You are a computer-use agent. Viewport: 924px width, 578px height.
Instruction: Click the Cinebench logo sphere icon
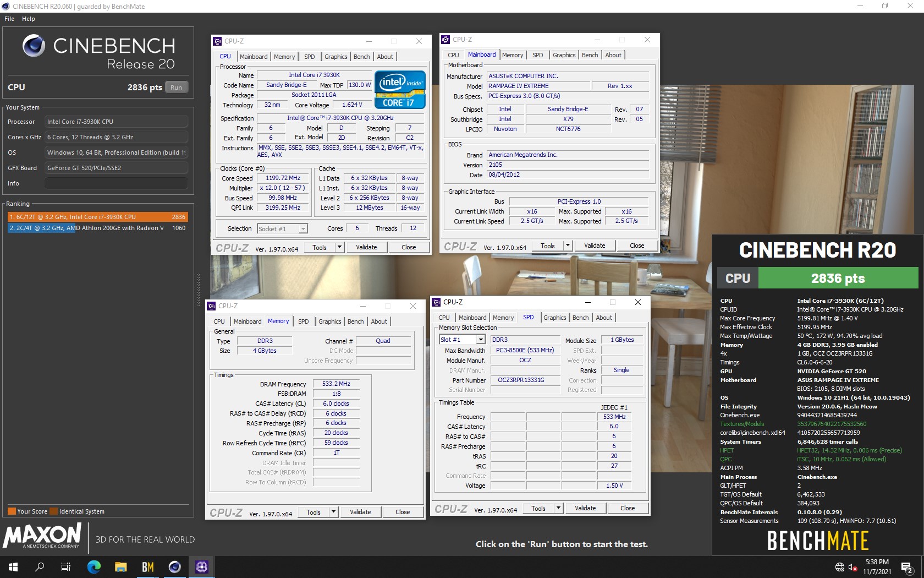click(x=34, y=46)
